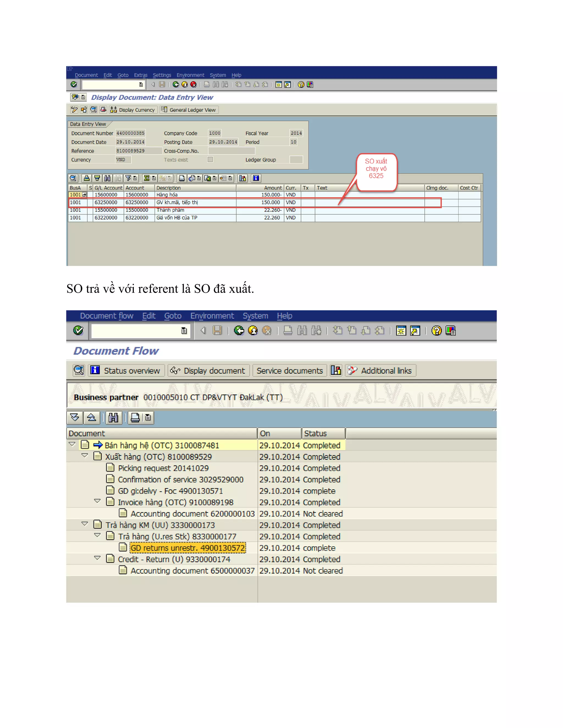Image resolution: width=563 pixels, height=728 pixels.
Task: Collapse the Trả hàng KM (UU) 3330000173 node
Action: tap(85, 524)
